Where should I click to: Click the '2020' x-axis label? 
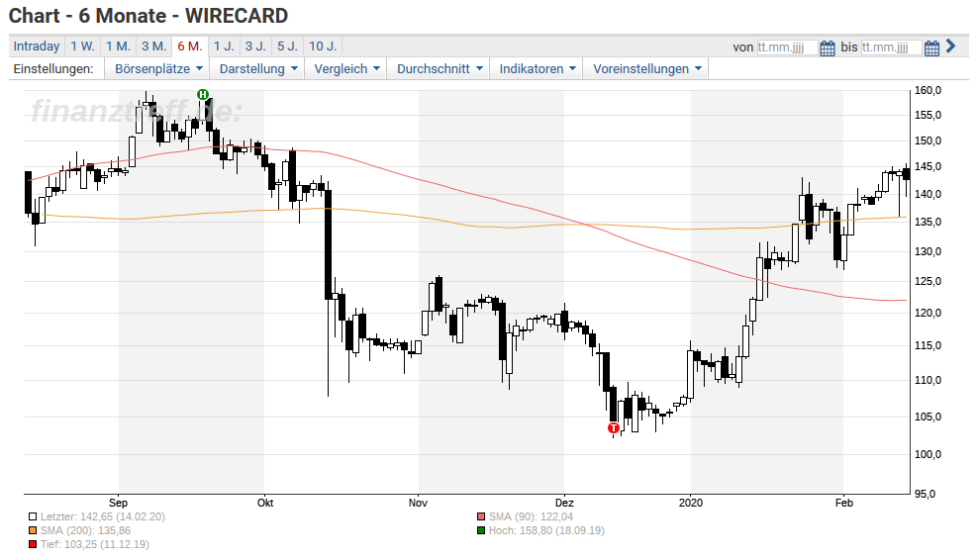pyautogui.click(x=690, y=503)
